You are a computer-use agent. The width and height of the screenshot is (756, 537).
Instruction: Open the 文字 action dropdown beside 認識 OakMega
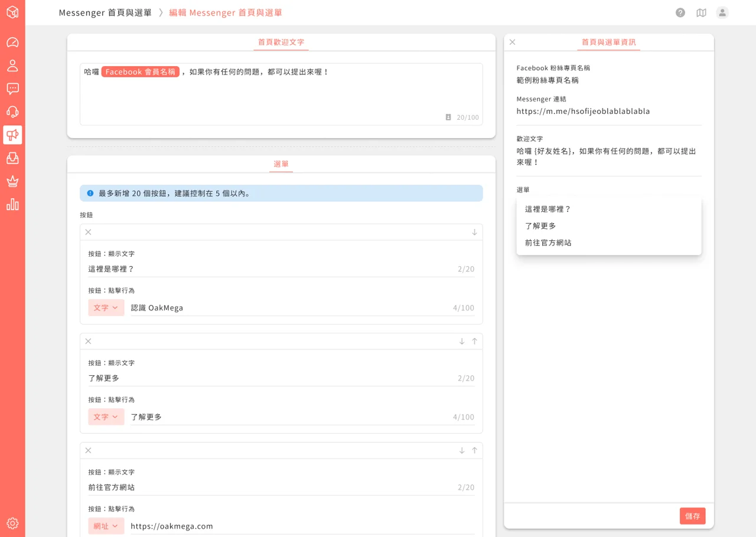click(106, 307)
